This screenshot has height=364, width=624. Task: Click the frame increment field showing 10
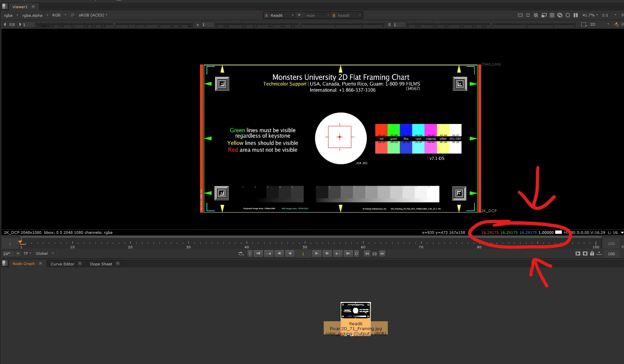[374, 254]
